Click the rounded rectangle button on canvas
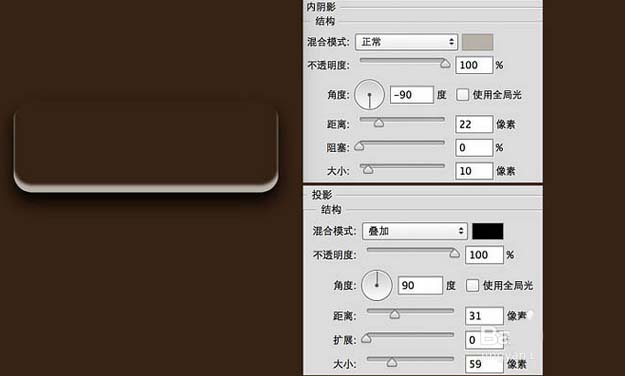Viewport: 625px width, 376px height. coord(146,148)
